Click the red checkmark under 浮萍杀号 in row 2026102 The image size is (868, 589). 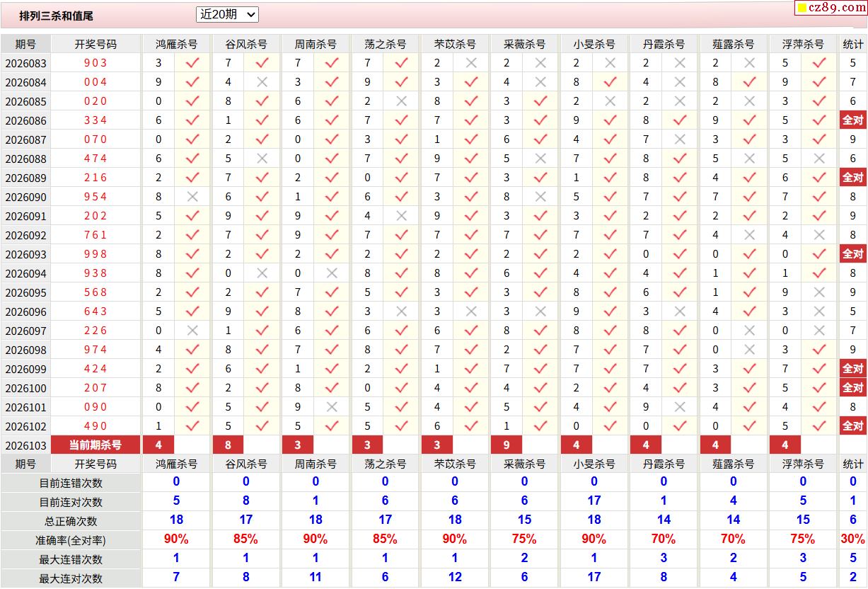[x=819, y=426]
